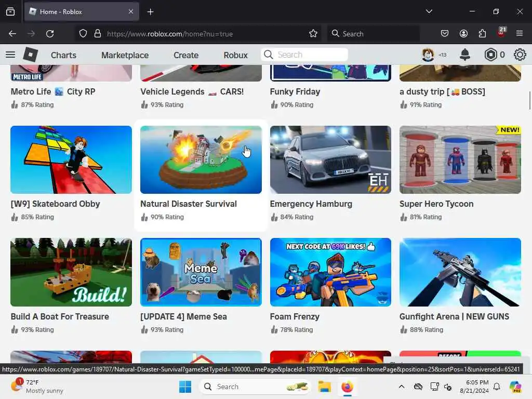532x399 pixels.
Task: Open the Firefox account icon
Action: coord(463,34)
